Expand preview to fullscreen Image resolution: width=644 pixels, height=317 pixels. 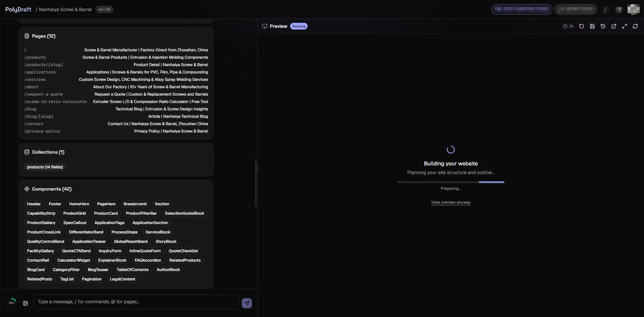click(x=625, y=26)
